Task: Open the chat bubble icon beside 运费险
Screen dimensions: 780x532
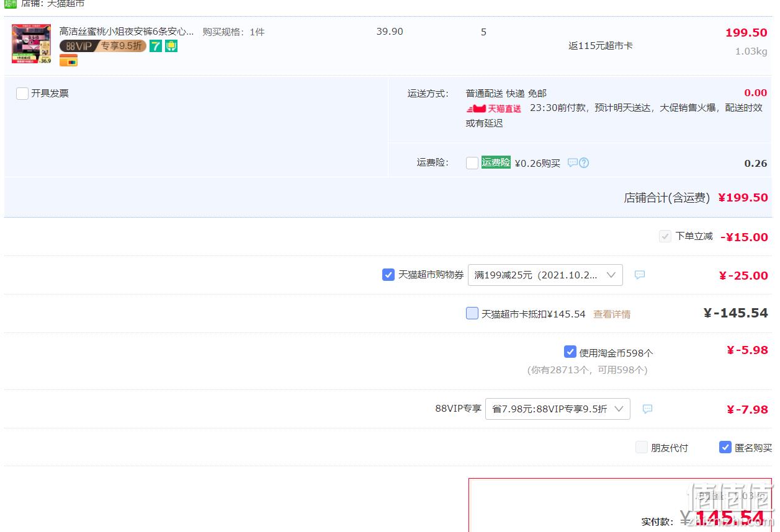Action: (573, 163)
